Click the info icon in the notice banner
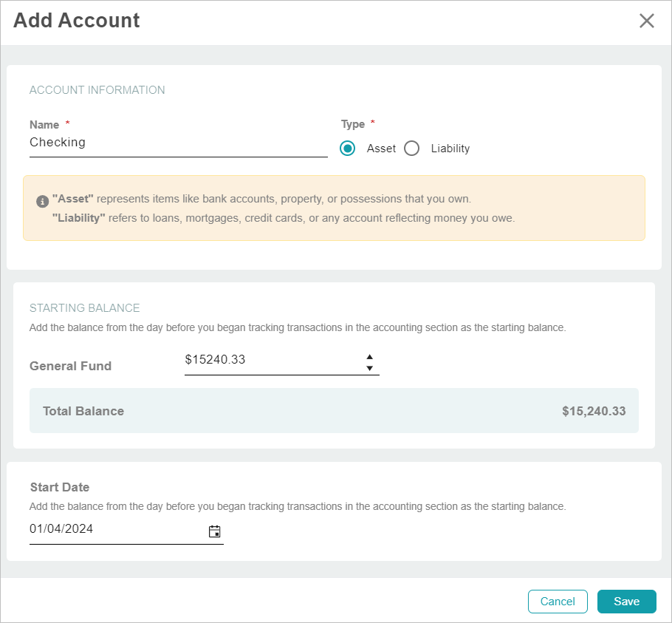 (42, 199)
